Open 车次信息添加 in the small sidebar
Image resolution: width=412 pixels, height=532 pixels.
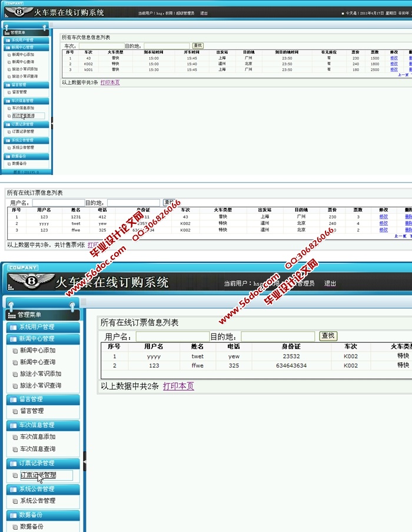click(x=23, y=108)
